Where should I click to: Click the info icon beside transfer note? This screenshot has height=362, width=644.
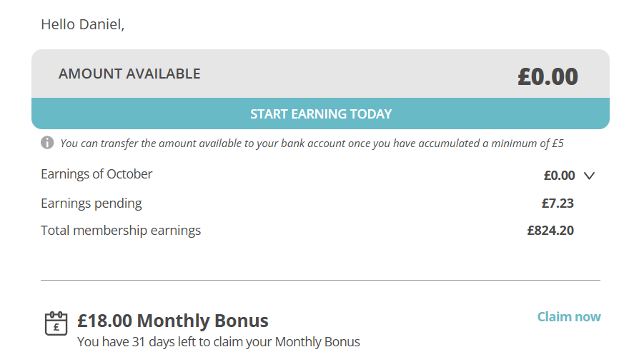pyautogui.click(x=47, y=143)
